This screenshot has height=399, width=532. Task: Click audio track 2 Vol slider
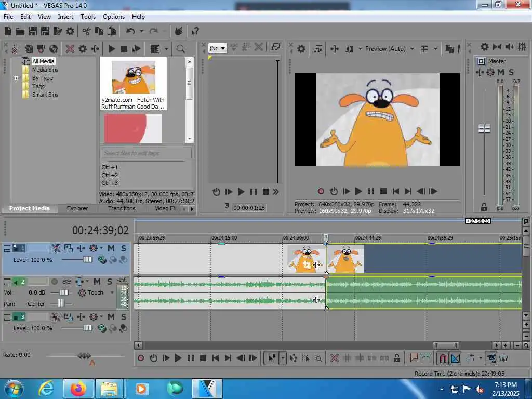point(63,292)
